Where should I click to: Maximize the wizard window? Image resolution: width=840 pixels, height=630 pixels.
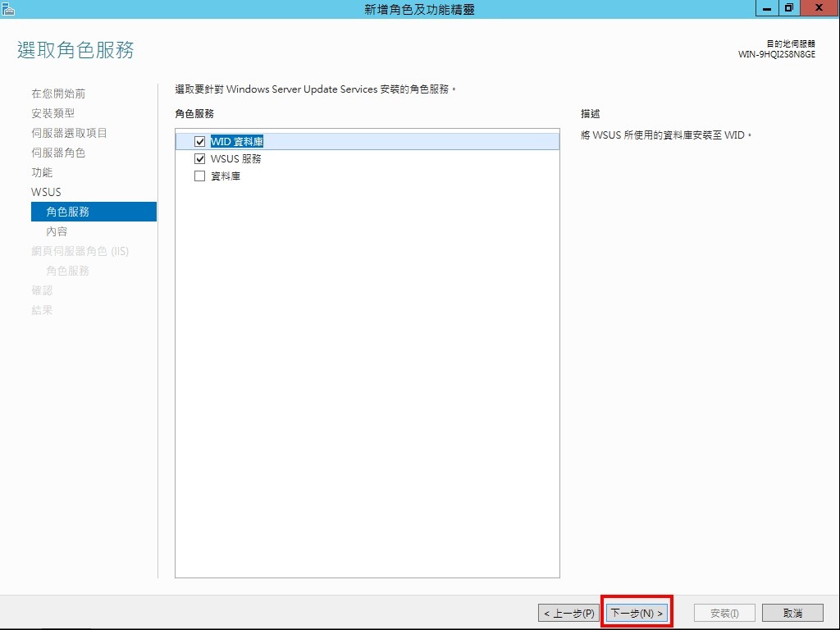pos(789,8)
